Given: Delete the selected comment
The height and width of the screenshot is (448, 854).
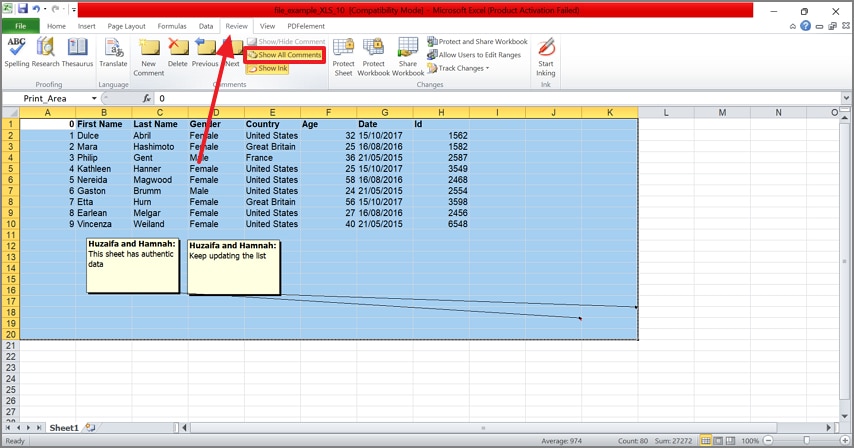Looking at the screenshot, I should click(178, 53).
